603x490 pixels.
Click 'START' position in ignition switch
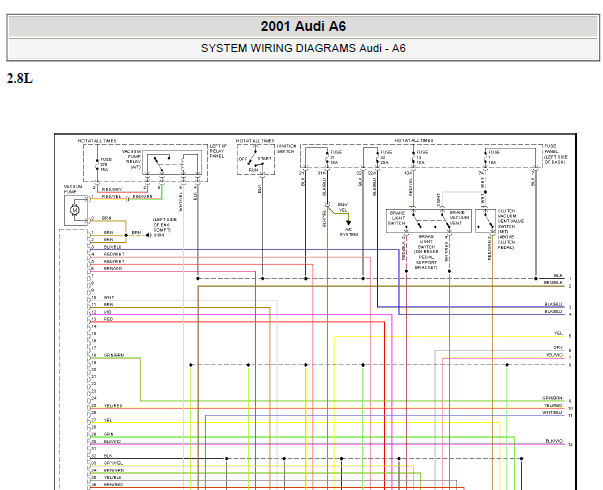coord(265,158)
